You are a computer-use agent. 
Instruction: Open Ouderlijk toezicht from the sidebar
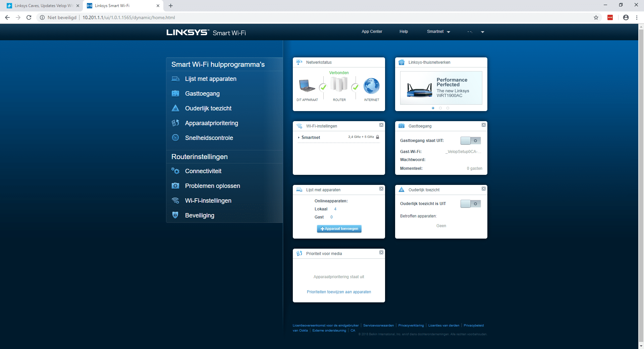pyautogui.click(x=208, y=108)
